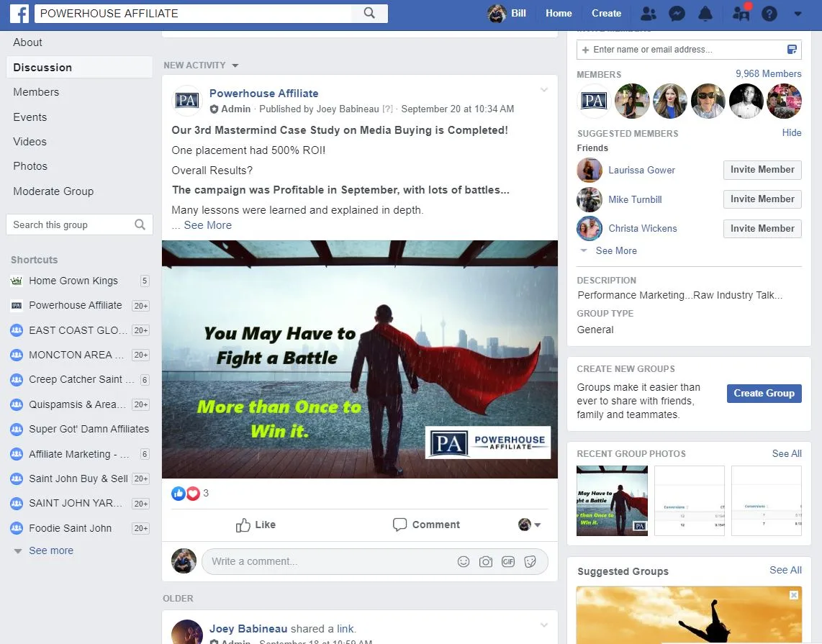Open Joey Babineau's profile link
Image resolution: width=822 pixels, height=644 pixels.
(x=248, y=629)
